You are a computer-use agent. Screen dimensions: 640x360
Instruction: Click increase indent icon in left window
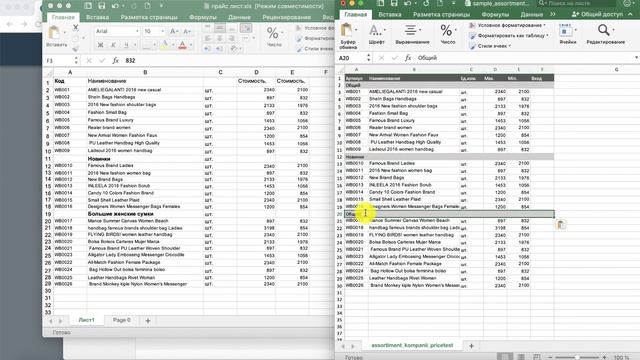(x=220, y=49)
